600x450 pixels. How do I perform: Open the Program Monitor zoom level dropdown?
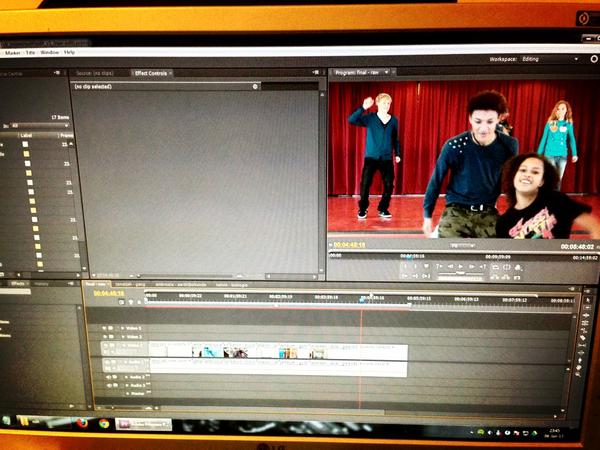462,246
